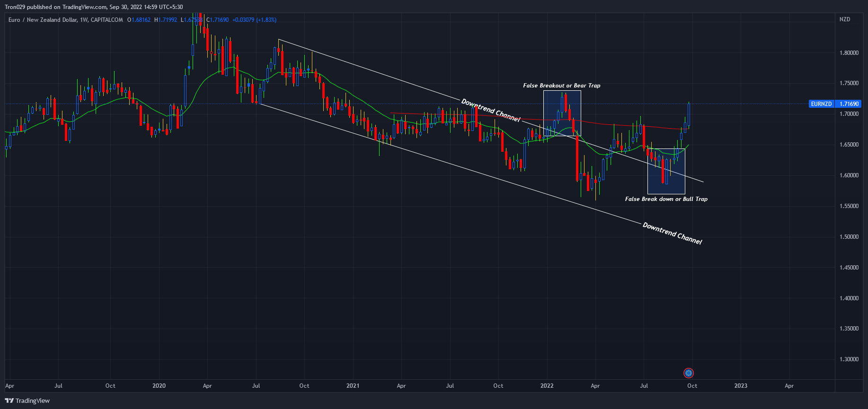Click the 1.40000 price axis level
Viewport: 868px width, 409px height.
849,298
